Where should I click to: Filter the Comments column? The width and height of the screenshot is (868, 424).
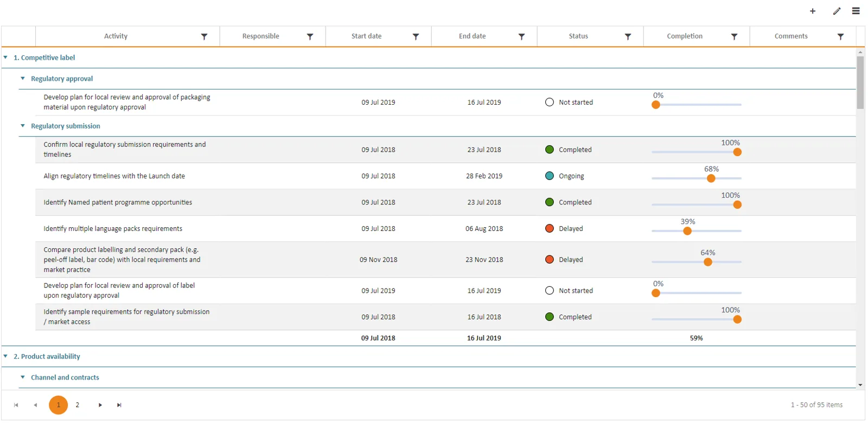(x=840, y=36)
